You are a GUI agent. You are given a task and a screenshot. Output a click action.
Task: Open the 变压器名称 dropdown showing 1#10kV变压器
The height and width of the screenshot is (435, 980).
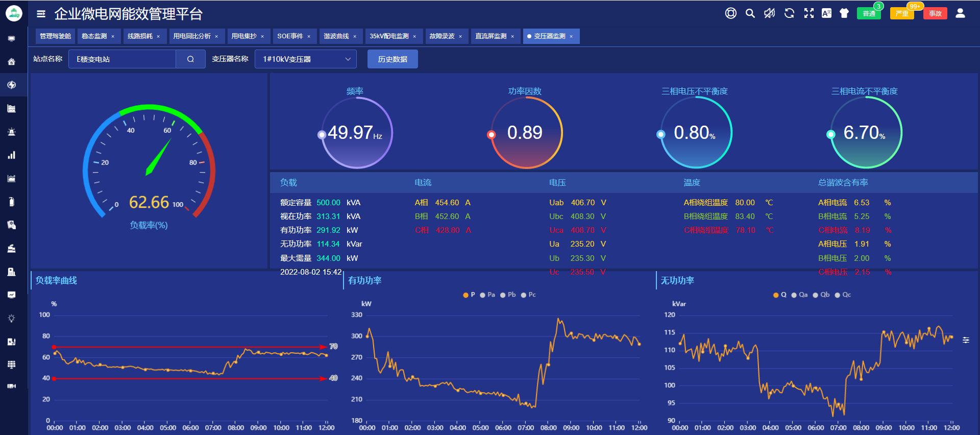point(305,59)
